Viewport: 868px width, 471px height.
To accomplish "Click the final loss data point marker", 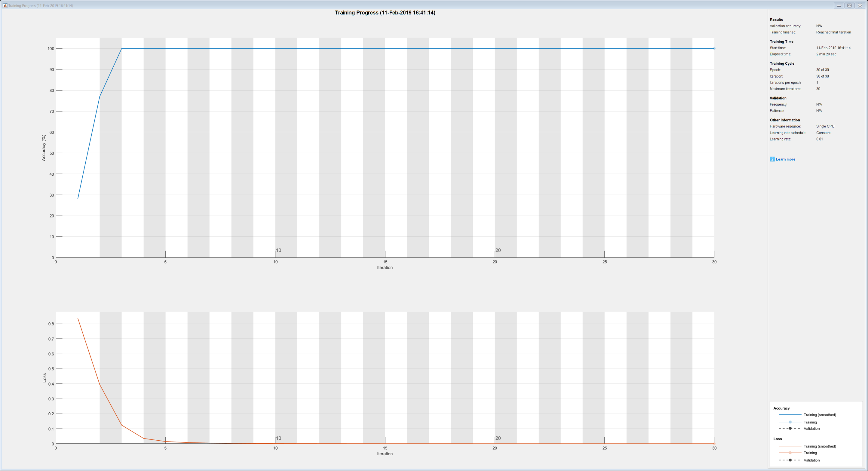I will (714, 444).
